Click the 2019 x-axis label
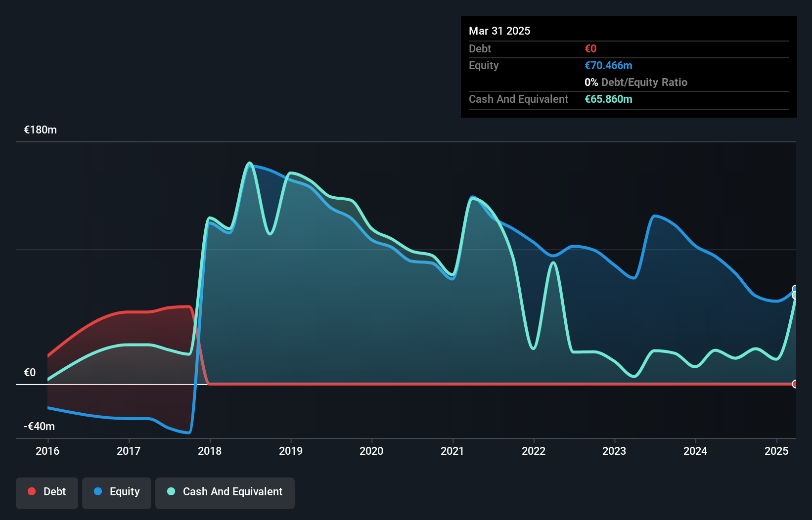The height and width of the screenshot is (520, 812). tap(291, 451)
